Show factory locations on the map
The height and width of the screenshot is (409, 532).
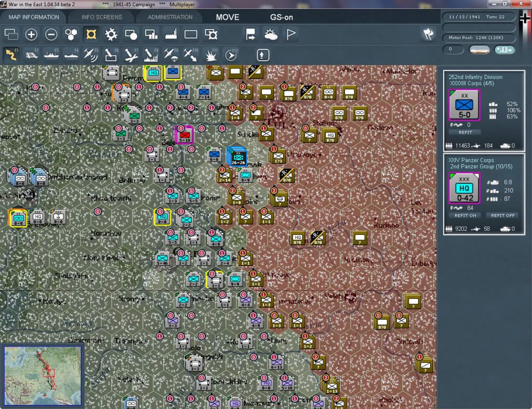(171, 34)
